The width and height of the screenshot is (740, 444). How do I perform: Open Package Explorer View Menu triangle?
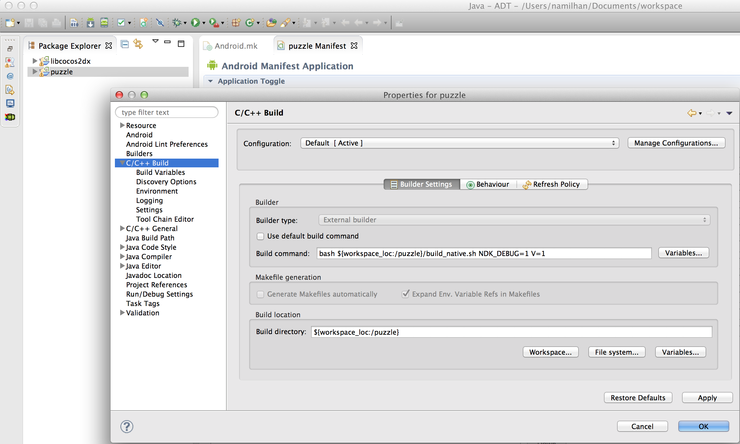coord(155,42)
